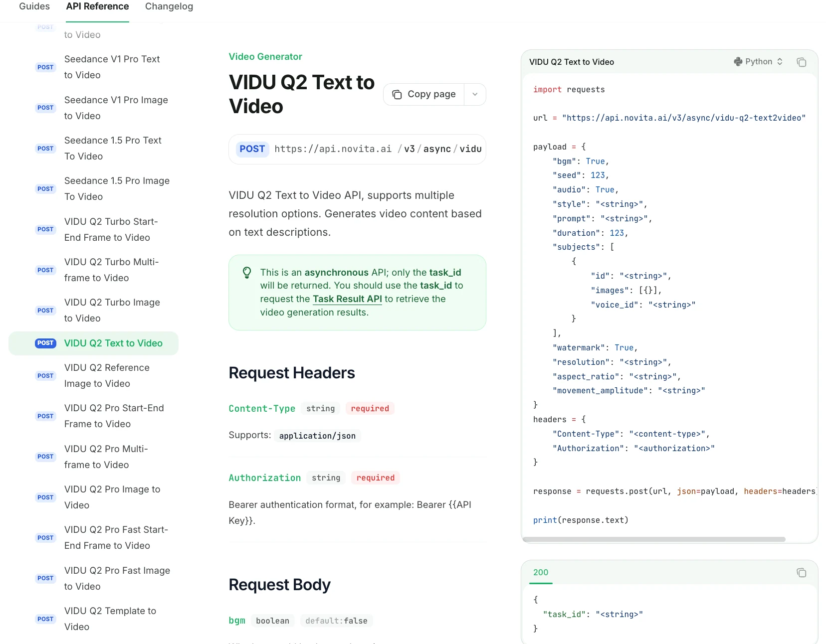Click the default:false badge for bgm
The height and width of the screenshot is (644, 826).
[x=337, y=621]
